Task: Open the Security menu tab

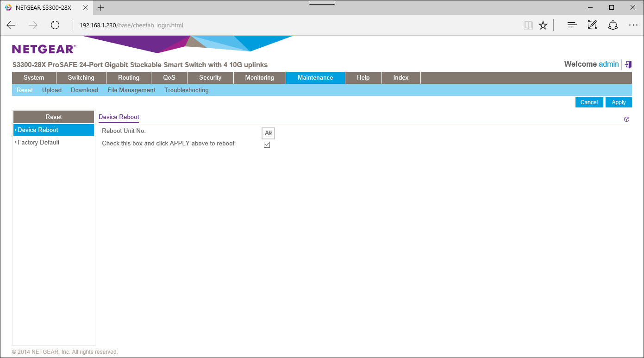Action: click(210, 78)
